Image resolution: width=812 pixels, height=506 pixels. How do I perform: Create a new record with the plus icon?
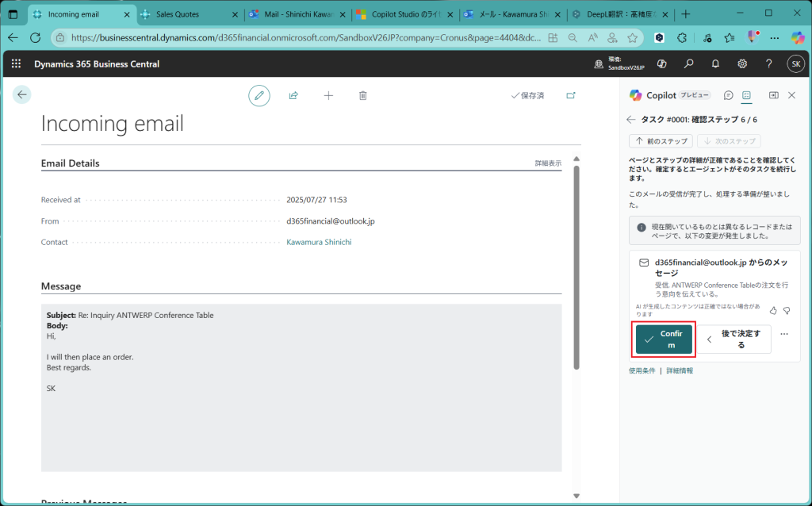[x=328, y=95]
